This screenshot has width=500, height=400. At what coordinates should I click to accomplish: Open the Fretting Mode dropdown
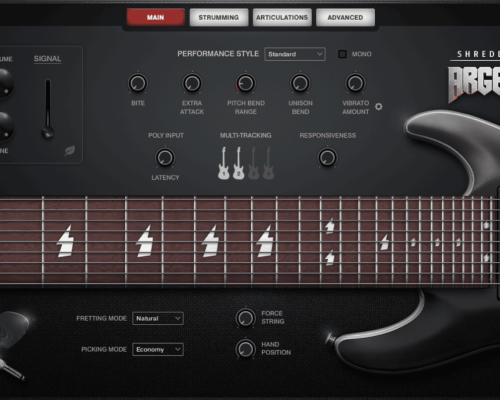click(158, 318)
